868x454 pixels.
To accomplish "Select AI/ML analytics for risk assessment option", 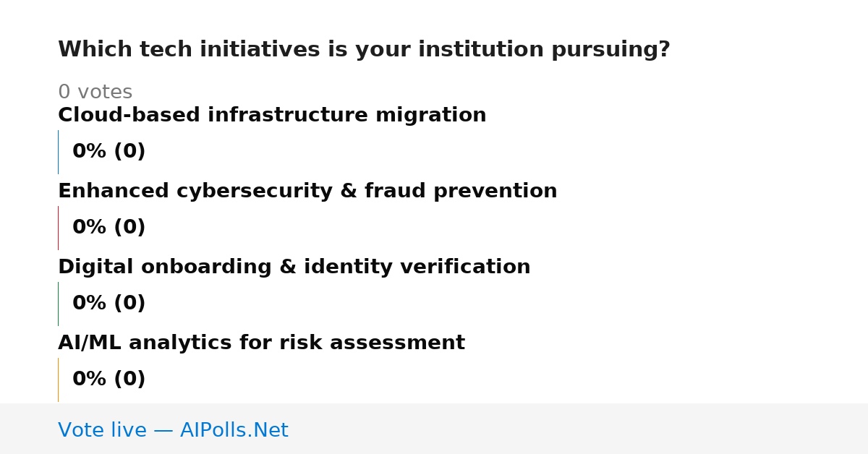I will (261, 343).
